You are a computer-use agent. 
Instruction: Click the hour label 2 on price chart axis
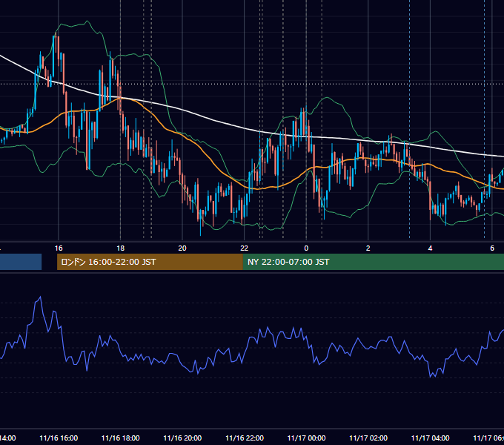368,248
